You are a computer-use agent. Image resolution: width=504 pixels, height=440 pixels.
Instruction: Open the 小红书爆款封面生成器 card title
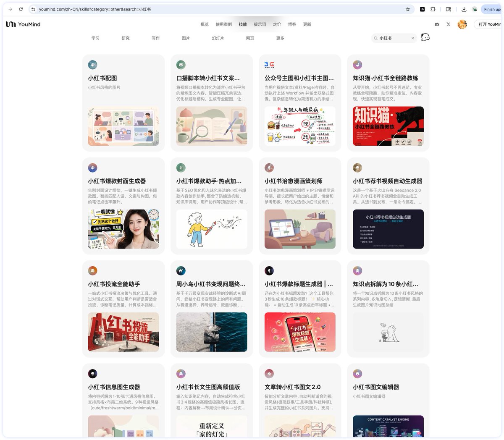tap(117, 181)
